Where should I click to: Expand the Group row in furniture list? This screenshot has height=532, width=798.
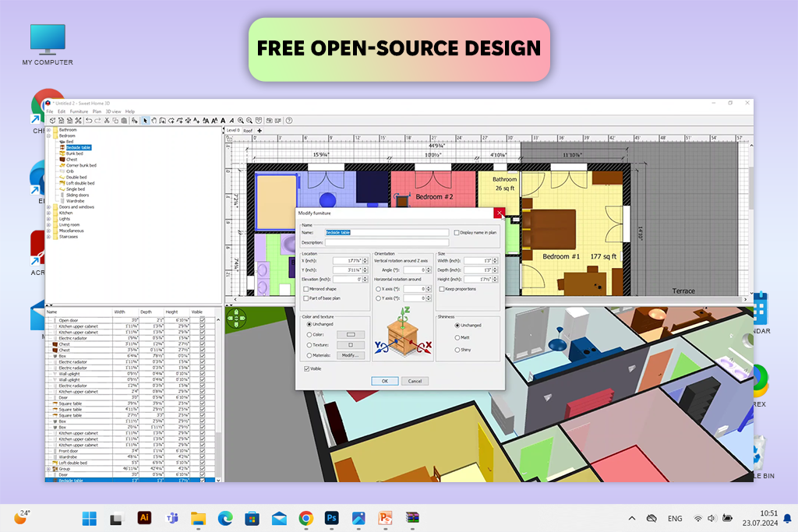[49, 469]
